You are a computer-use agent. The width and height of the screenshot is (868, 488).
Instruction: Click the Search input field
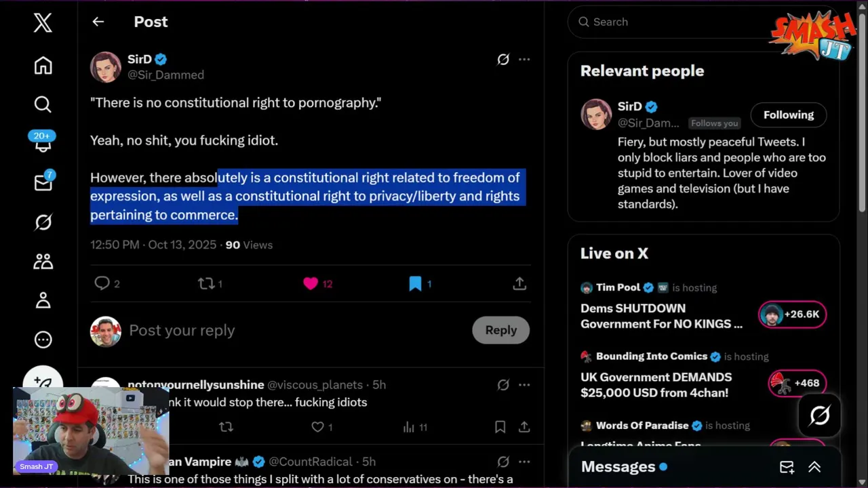tap(671, 22)
